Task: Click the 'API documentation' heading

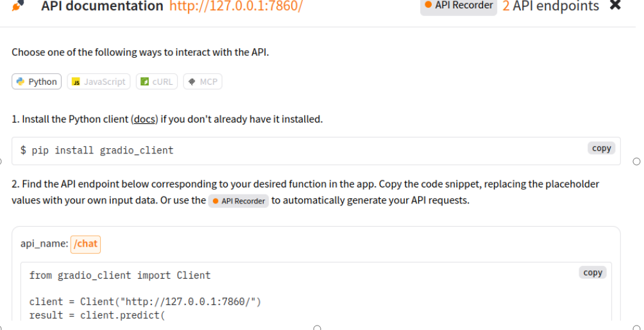Action: coord(102,6)
